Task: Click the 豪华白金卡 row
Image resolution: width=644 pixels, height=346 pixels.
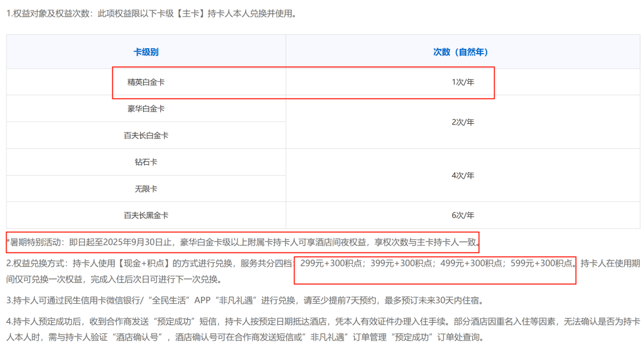Action: click(x=146, y=108)
